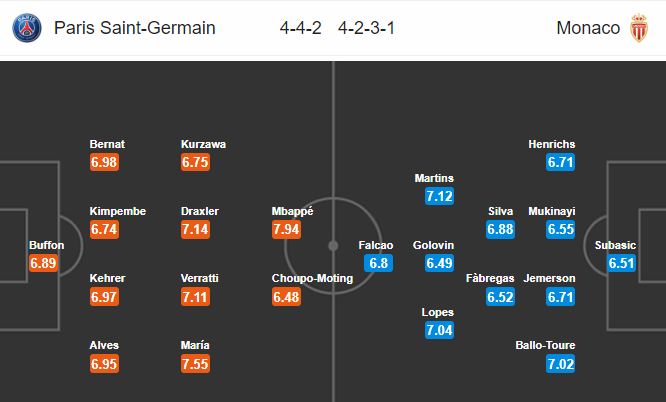Click Subasic's 6.51 rating badge

[621, 263]
